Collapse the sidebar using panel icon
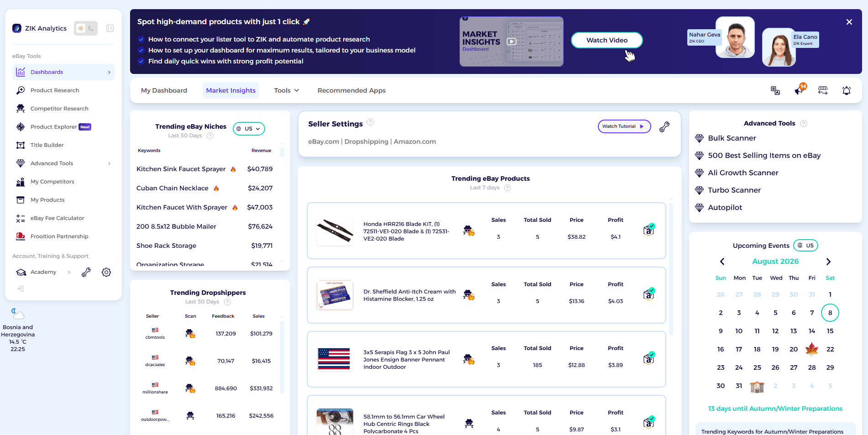The image size is (868, 435). coord(110,28)
